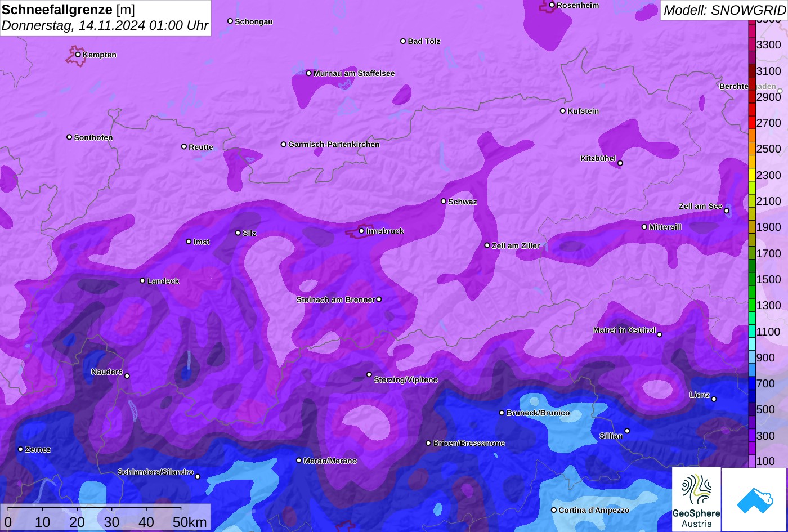
Task: Click the date Donnerstag, 14.11.2024 01:00 Uhr
Action: tap(105, 25)
